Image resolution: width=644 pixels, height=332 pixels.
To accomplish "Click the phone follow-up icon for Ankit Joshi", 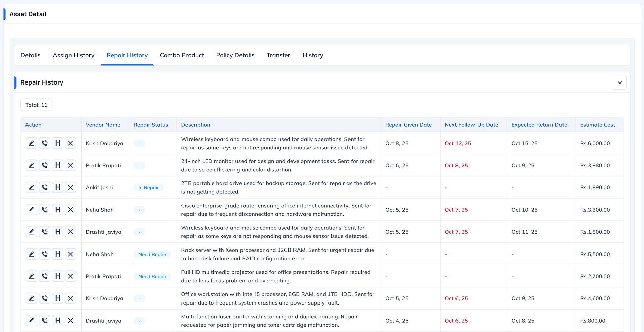I will click(x=45, y=187).
